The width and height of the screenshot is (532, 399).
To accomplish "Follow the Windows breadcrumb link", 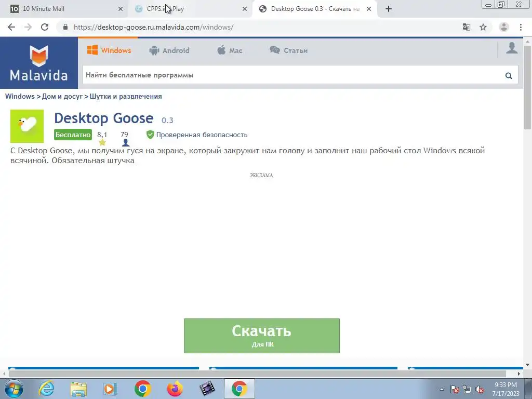I will click(x=20, y=96).
